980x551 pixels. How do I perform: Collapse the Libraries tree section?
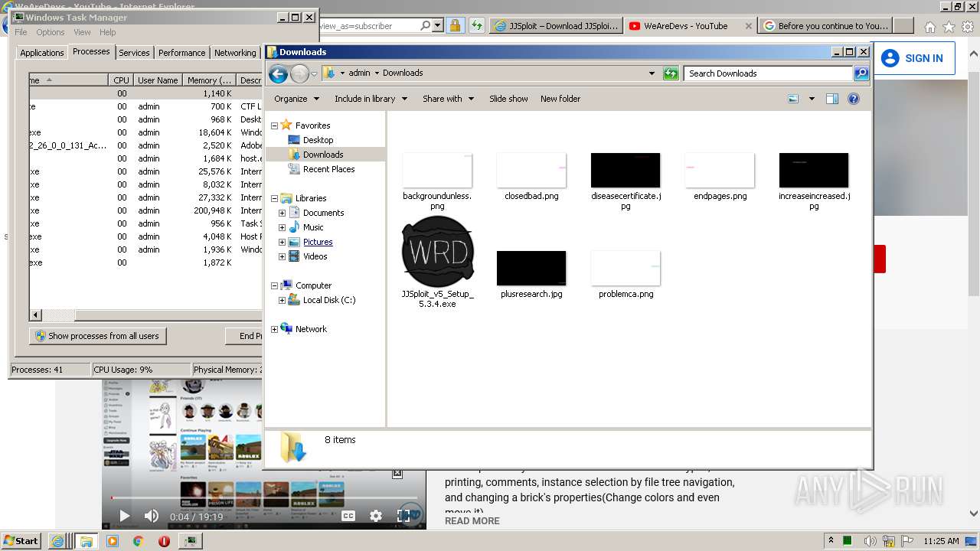click(x=275, y=198)
